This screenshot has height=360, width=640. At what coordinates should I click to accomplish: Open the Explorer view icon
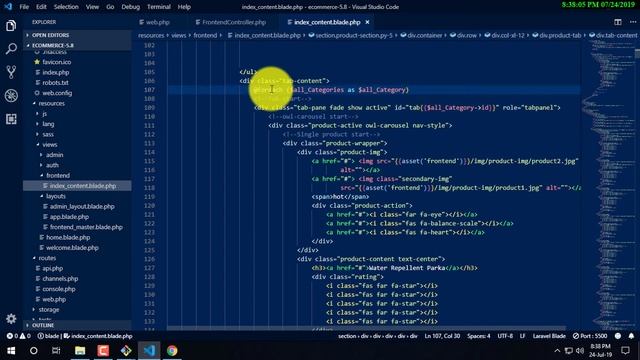[x=11, y=26]
